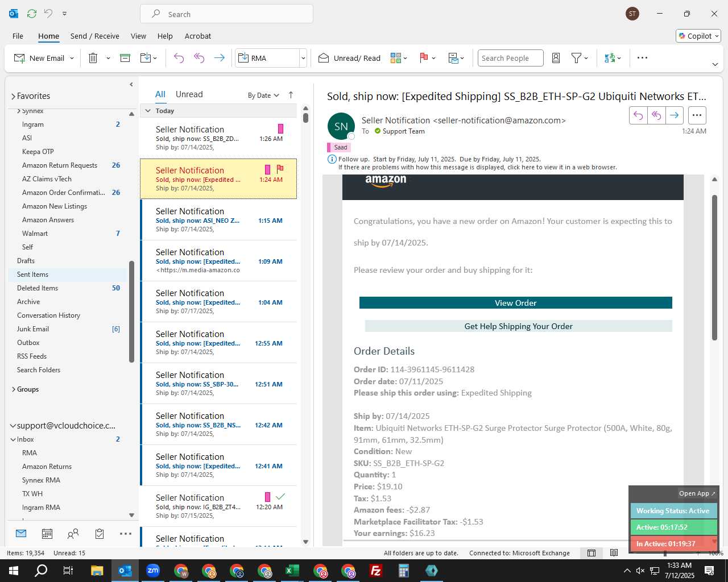Toggle flag on the 1:24 AM Seller Notification
The height and width of the screenshot is (582, 728).
(280, 169)
